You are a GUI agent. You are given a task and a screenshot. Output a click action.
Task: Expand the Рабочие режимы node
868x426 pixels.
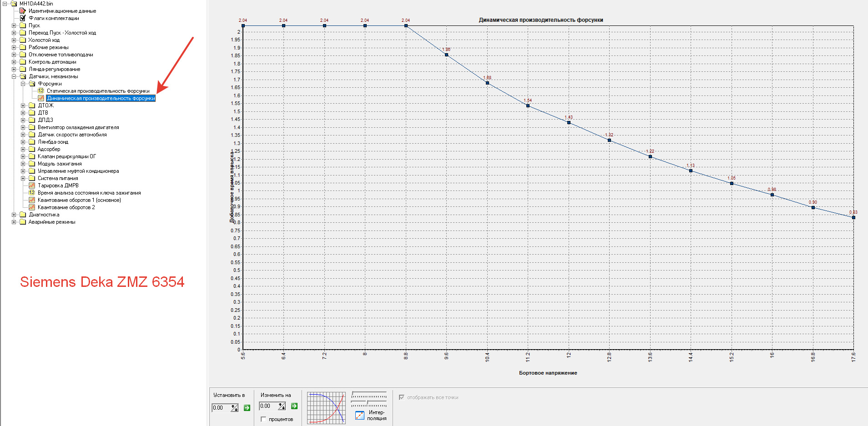14,47
